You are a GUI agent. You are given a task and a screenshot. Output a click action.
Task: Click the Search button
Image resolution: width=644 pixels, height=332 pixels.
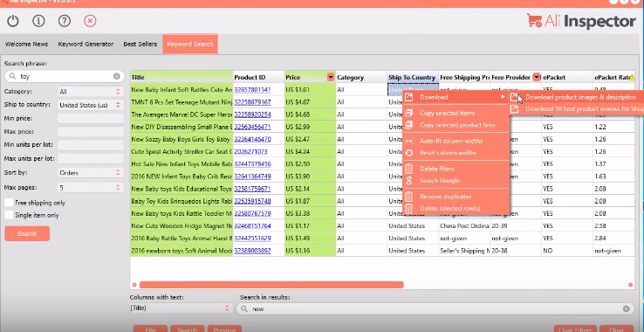(27, 233)
